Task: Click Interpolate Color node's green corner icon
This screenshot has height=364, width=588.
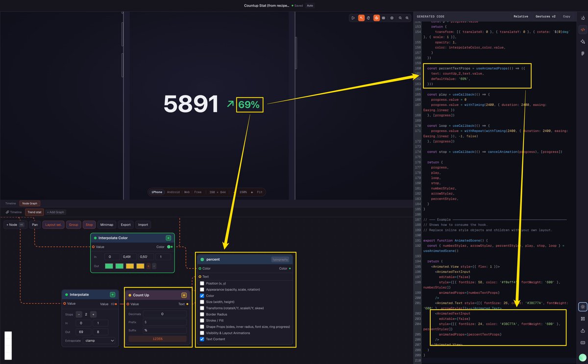Action: coord(169,238)
